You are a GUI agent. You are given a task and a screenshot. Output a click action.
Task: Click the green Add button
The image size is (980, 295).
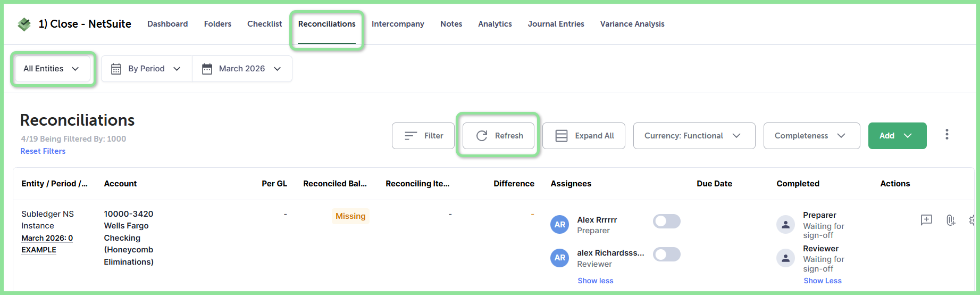[x=897, y=136]
